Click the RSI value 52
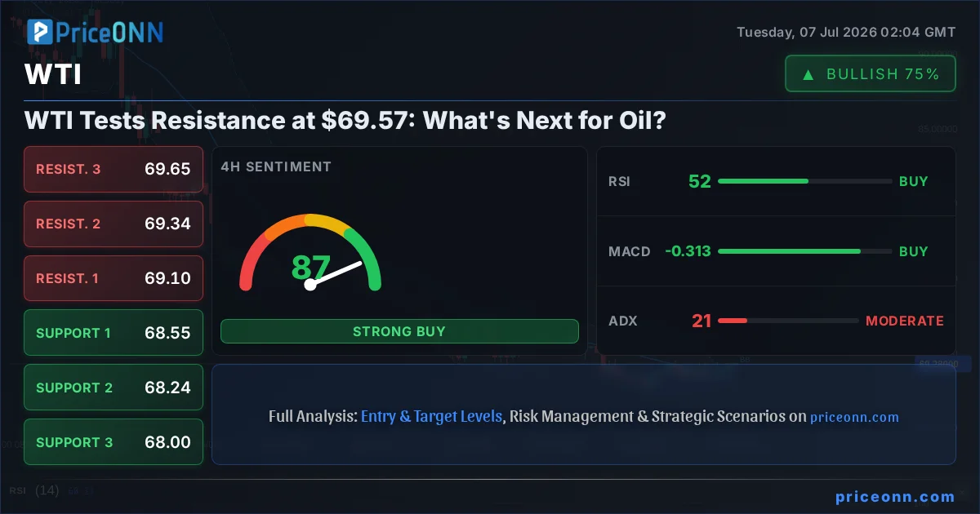980x514 pixels. point(700,181)
